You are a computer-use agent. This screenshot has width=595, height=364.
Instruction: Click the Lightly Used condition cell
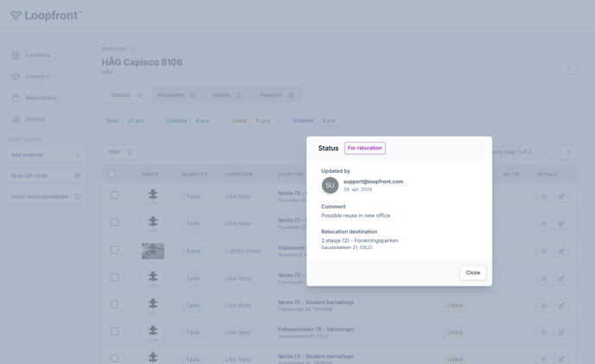(242, 251)
